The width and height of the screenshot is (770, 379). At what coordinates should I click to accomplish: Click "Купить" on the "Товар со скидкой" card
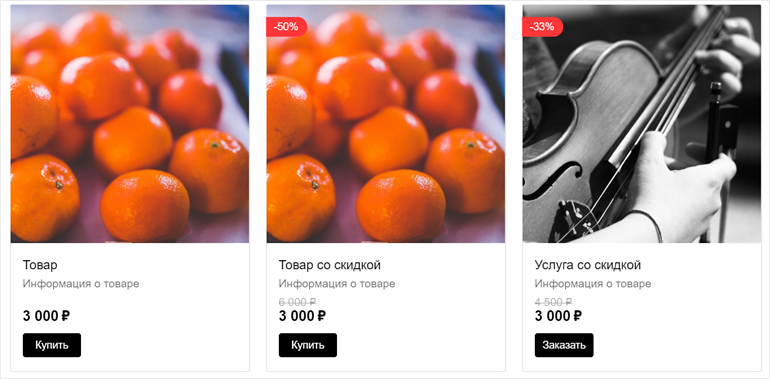pyautogui.click(x=308, y=345)
